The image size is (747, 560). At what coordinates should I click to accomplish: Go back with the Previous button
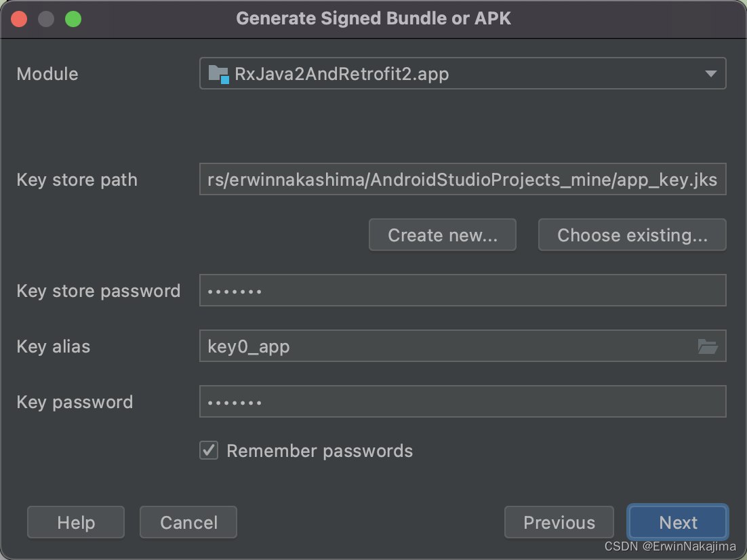pos(559,522)
